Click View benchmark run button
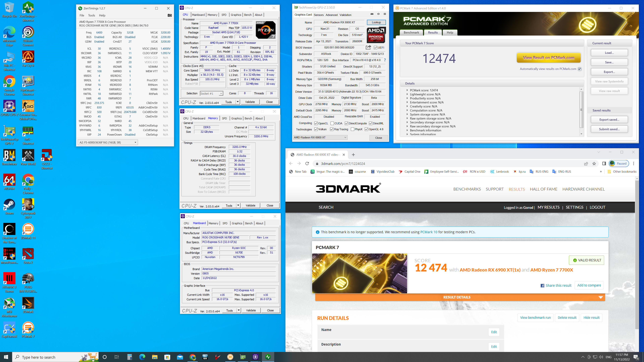 click(x=535, y=318)
